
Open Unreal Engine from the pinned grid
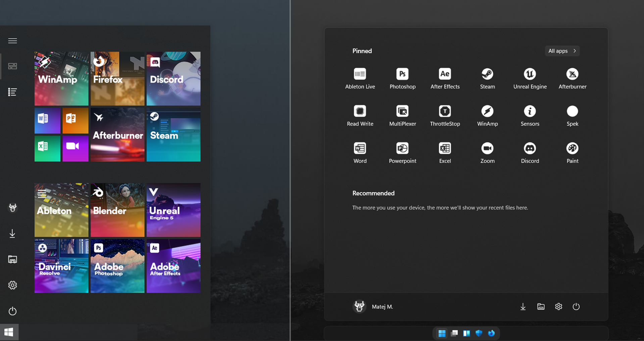point(530,78)
